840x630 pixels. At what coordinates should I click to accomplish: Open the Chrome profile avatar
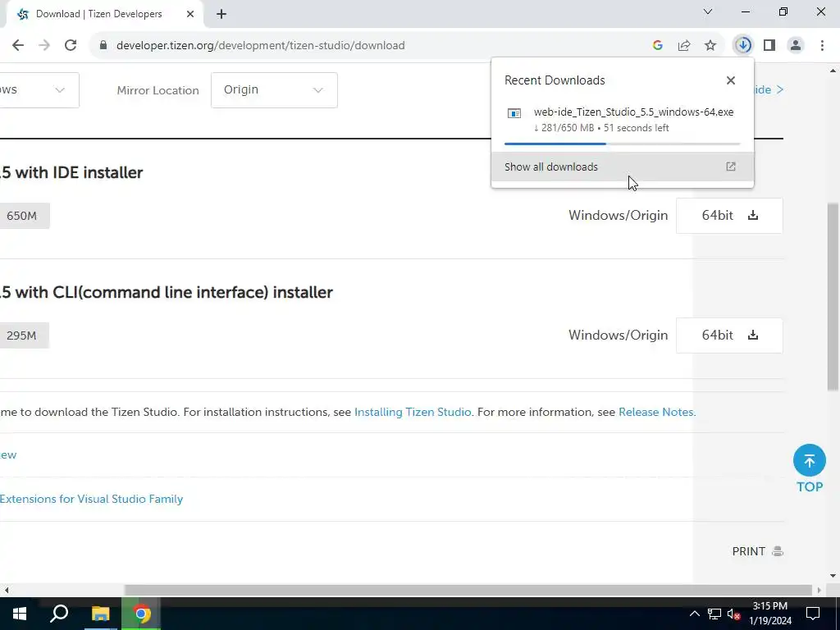coord(796,46)
